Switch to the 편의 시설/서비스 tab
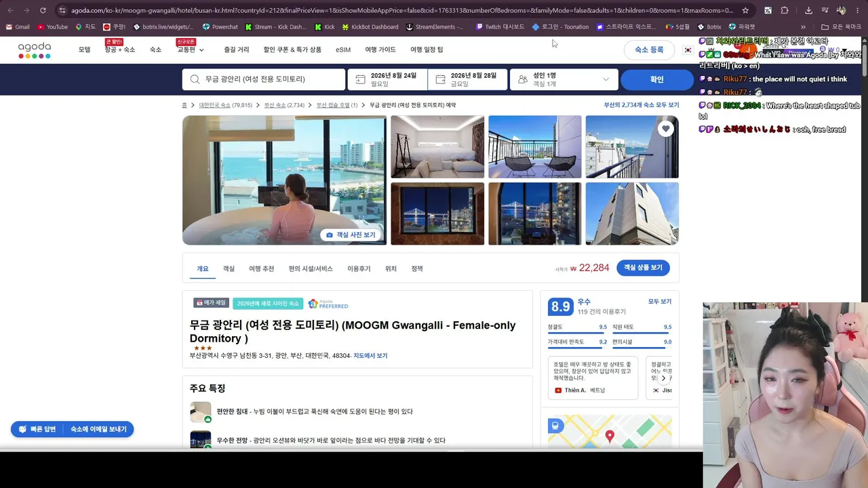The width and height of the screenshot is (868, 488). (311, 269)
